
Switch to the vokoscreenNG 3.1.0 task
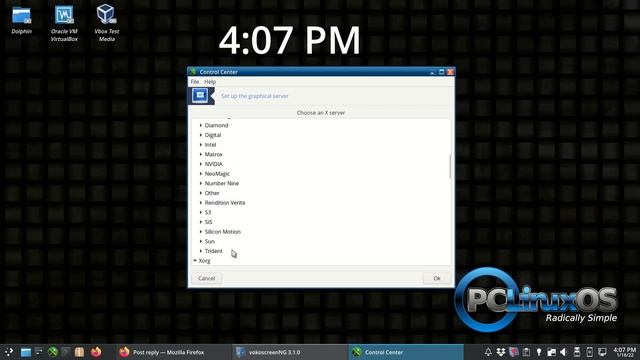pos(289,352)
